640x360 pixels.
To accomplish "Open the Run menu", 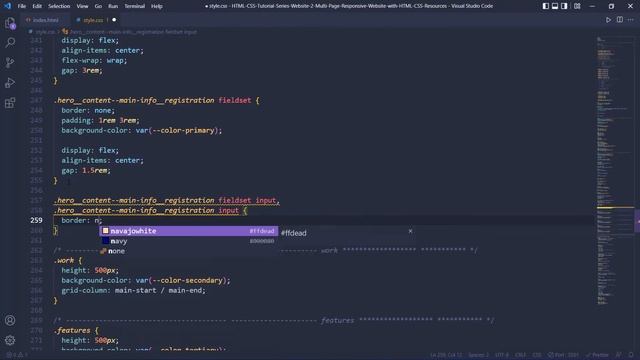I will click(x=113, y=6).
